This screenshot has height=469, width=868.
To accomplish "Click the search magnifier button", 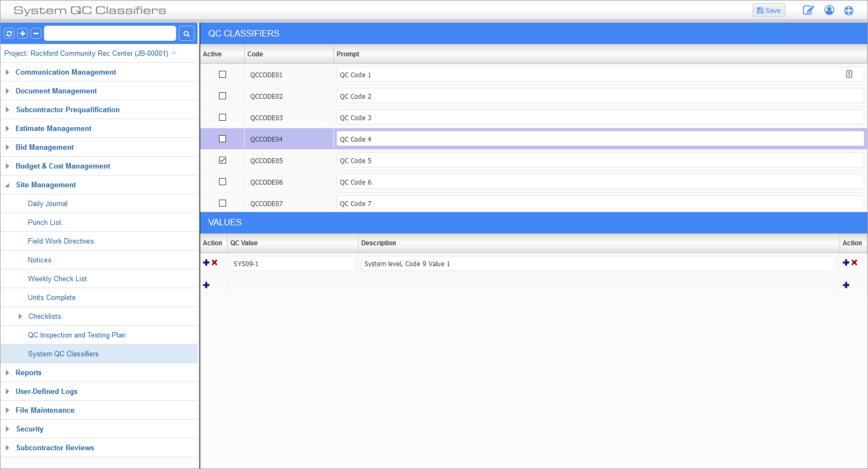I will coord(186,33).
